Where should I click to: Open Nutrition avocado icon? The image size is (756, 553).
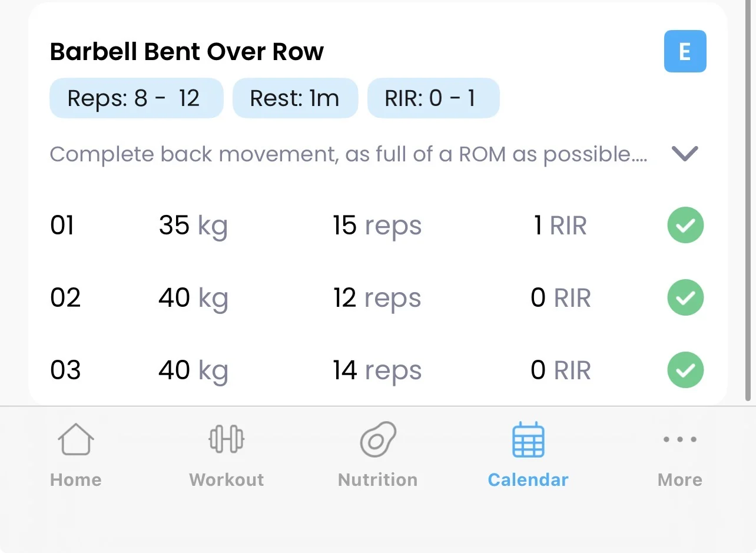[377, 440]
